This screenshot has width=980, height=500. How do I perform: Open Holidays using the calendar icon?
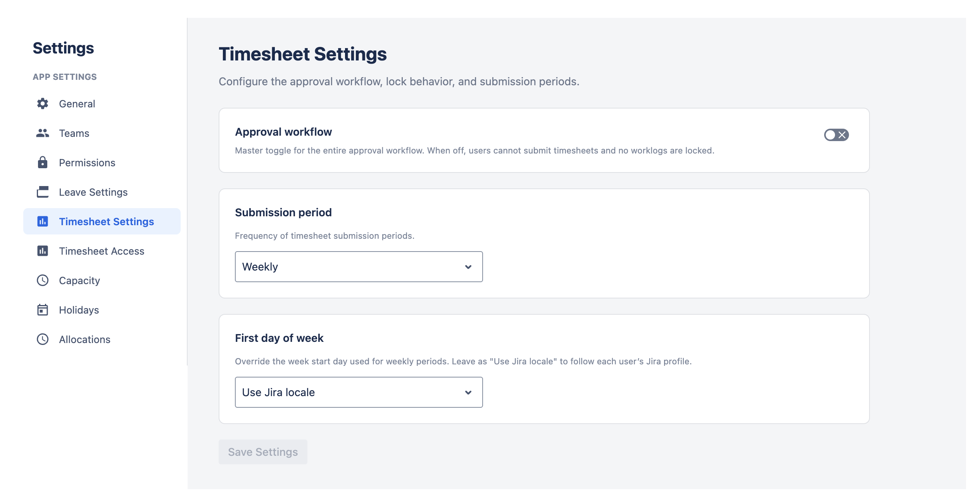coord(43,310)
